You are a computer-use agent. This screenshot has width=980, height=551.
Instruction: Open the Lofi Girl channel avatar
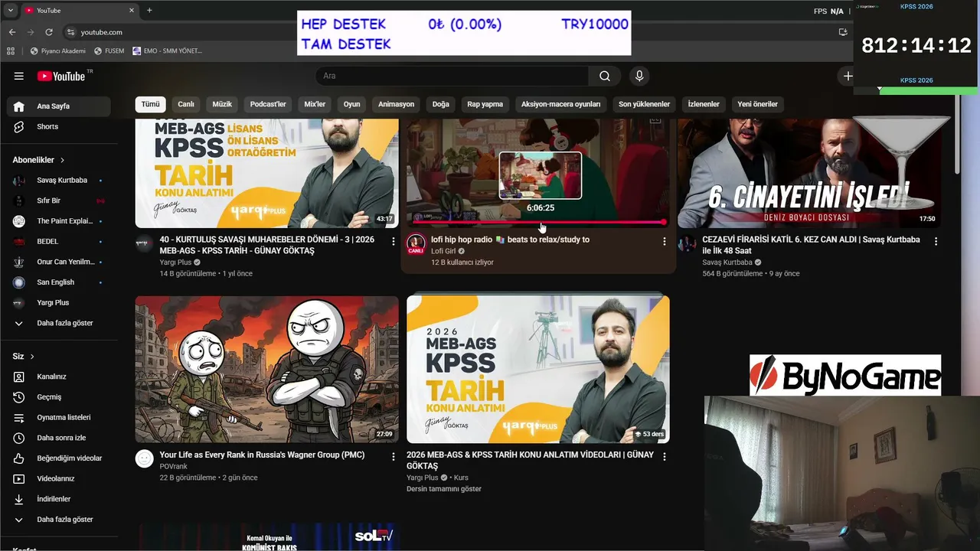[416, 244]
